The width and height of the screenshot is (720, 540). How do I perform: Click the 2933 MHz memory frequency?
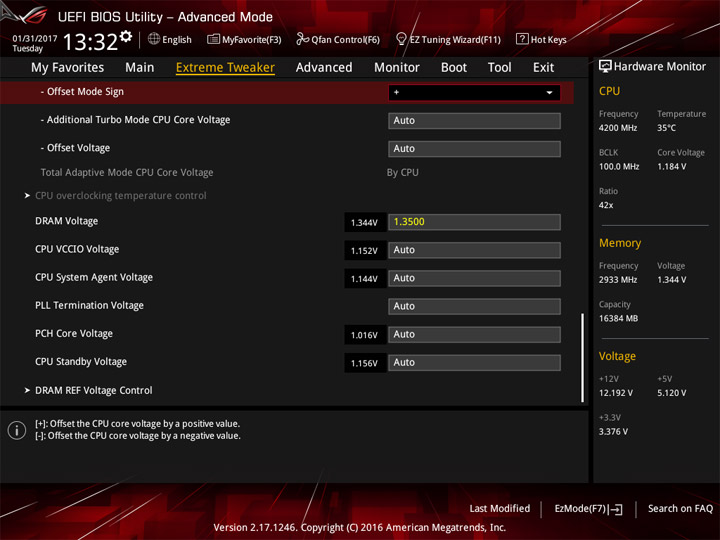[618, 280]
